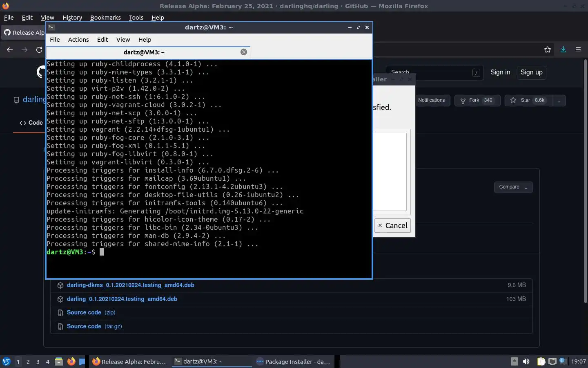Download darling_0.1.20210224.testing_amd64.deb
The image size is (588, 368).
[122, 299]
